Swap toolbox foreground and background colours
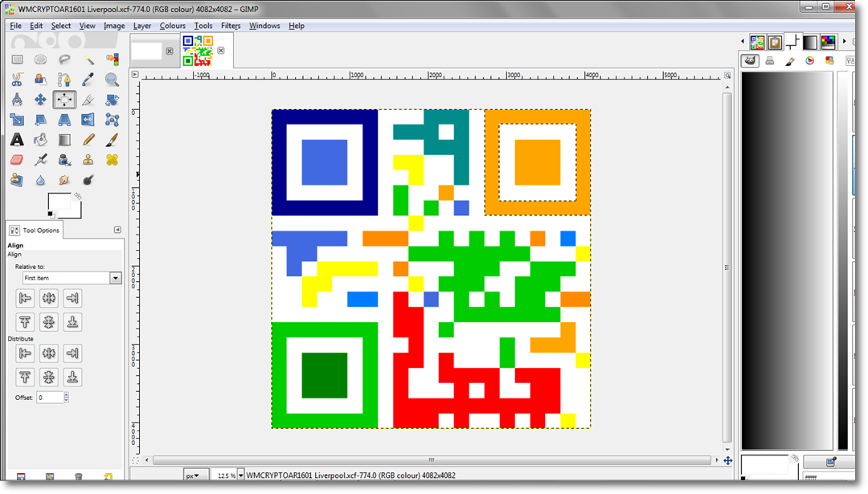The image size is (868, 494). 78,196
